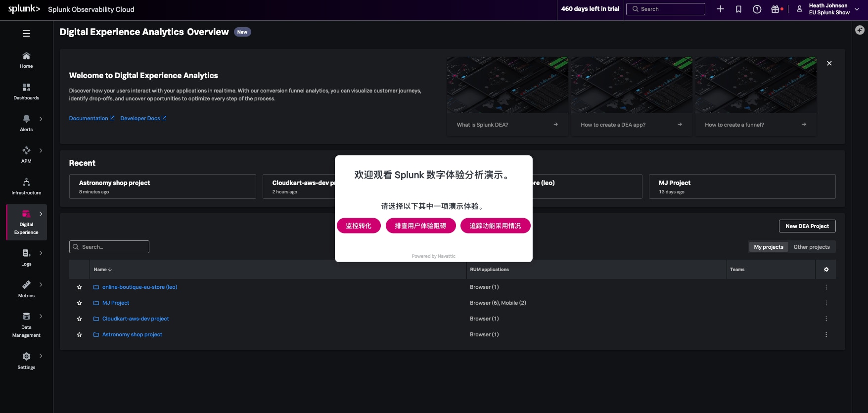Click the Splunk logo
This screenshot has height=413, width=868.
pyautogui.click(x=24, y=9)
